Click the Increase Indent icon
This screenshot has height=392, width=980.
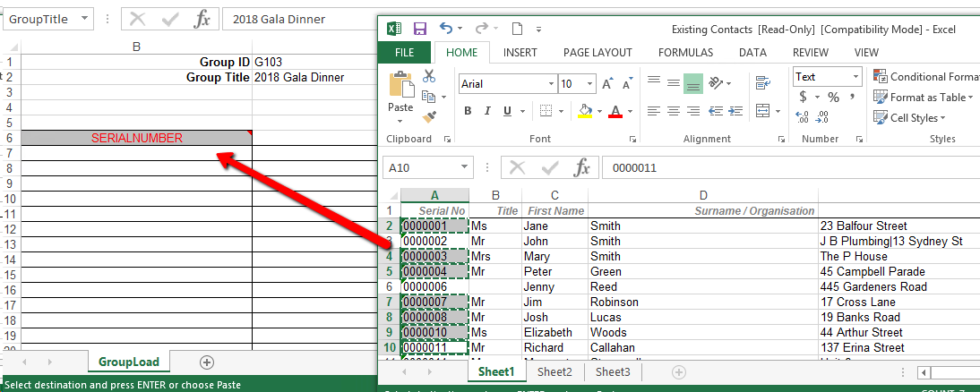tap(736, 111)
